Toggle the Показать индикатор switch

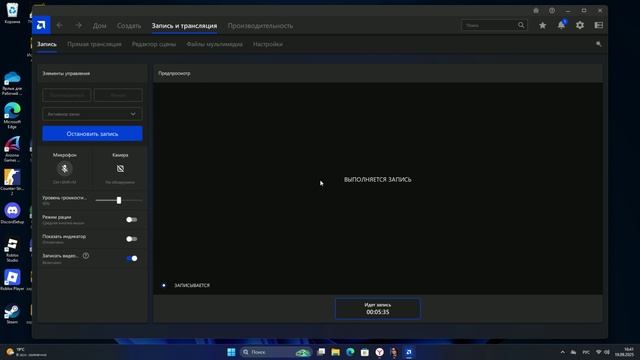[x=131, y=239]
